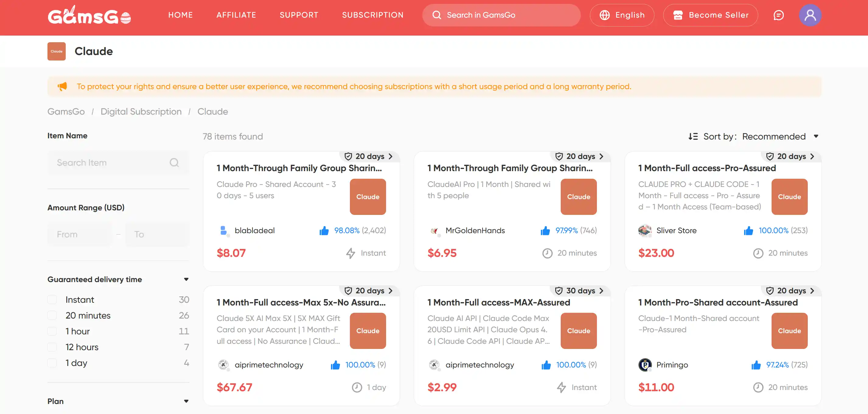Screen dimensions: 868x414
Task: Open the chat messages icon
Action: 778,15
